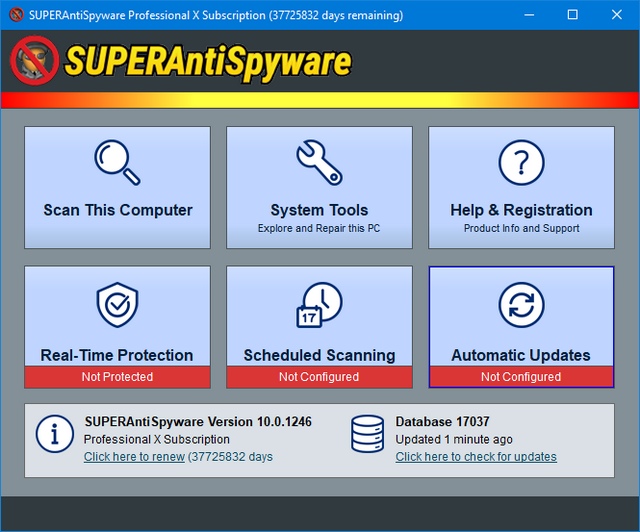Click Scheduled Scanning Not Configured status bar
The height and width of the screenshot is (532, 640).
(319, 377)
